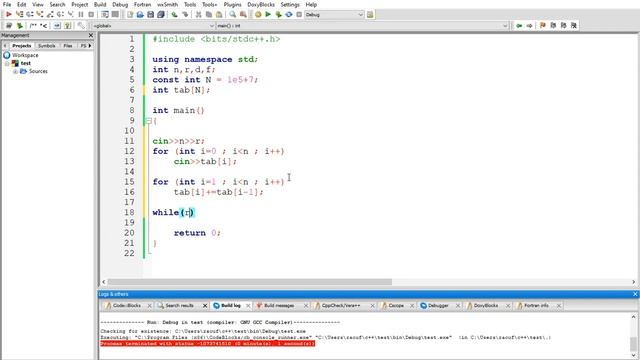Collapse the test project tree node

pos(7,63)
